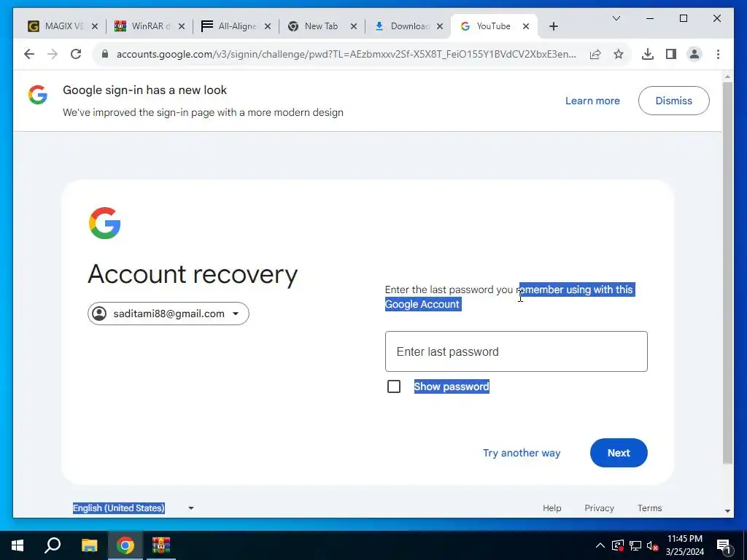Open WinRAR from the taskbar

pyautogui.click(x=161, y=545)
